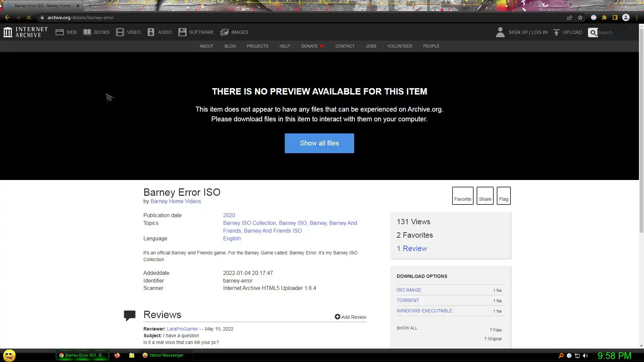The image size is (644, 362).
Task: Open the Audio section icon
Action: [x=151, y=32]
